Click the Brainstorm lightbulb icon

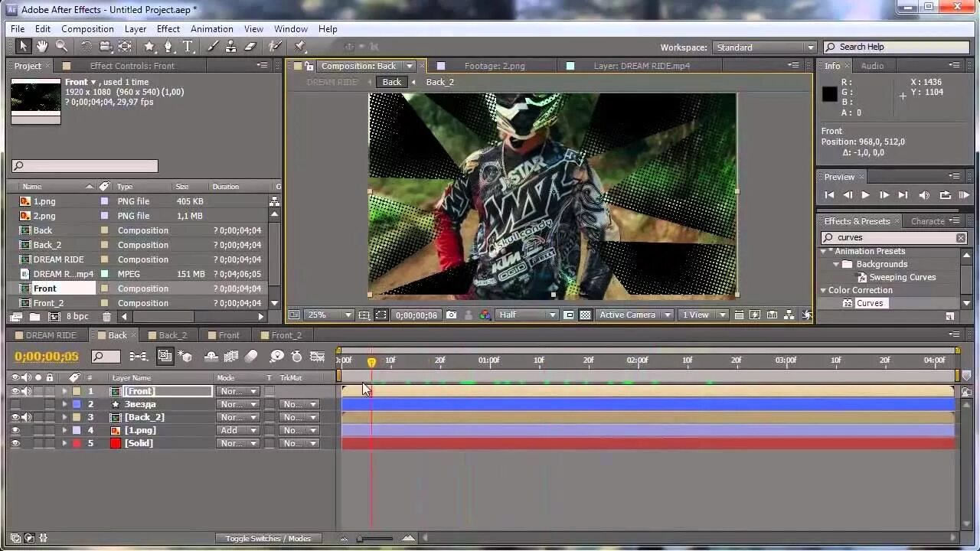(x=277, y=356)
